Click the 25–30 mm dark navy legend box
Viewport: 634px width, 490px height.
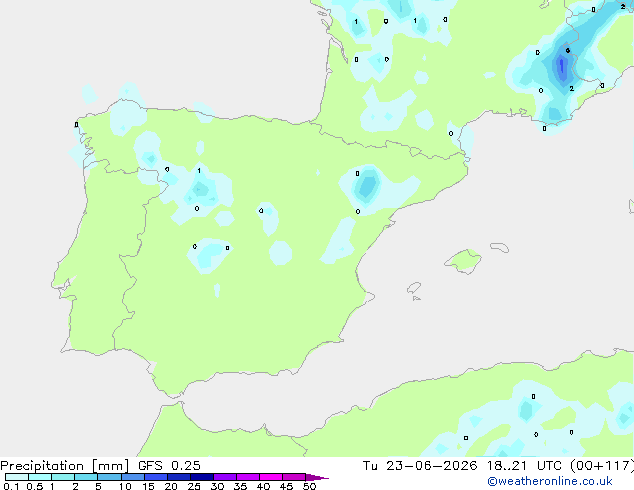point(202,477)
